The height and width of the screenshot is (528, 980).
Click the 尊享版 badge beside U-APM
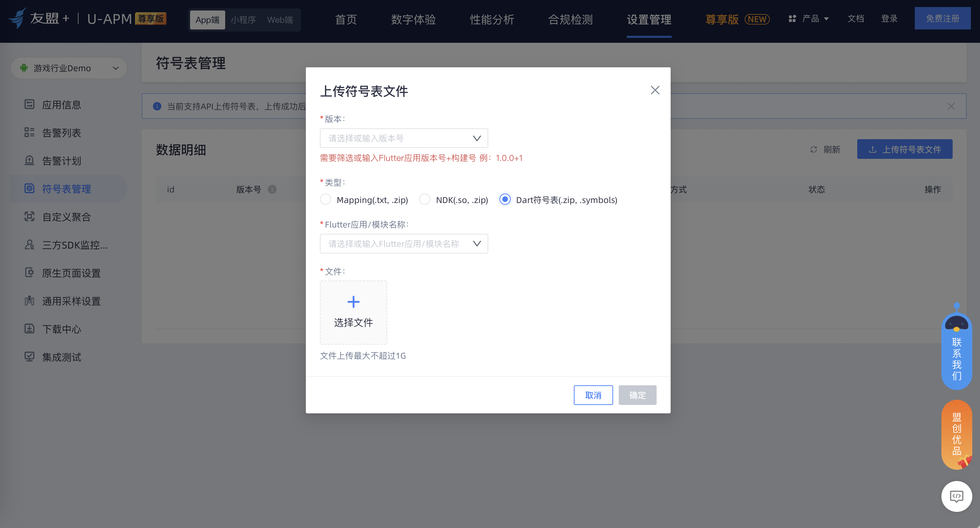coord(151,19)
